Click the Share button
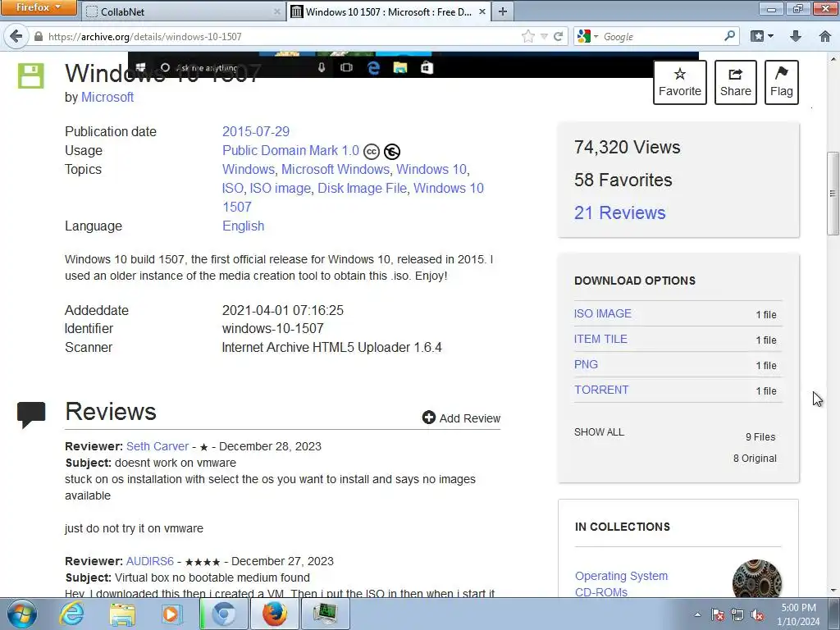 [x=735, y=83]
